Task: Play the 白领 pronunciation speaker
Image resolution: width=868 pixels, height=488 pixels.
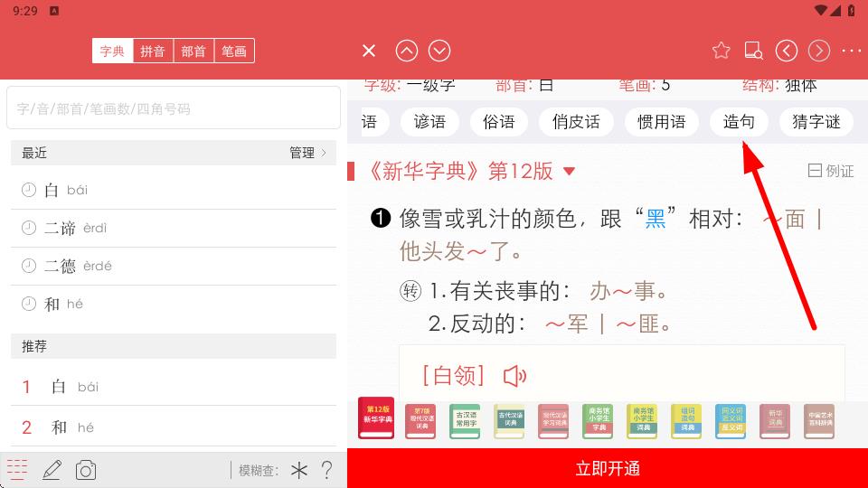Action: [x=514, y=375]
